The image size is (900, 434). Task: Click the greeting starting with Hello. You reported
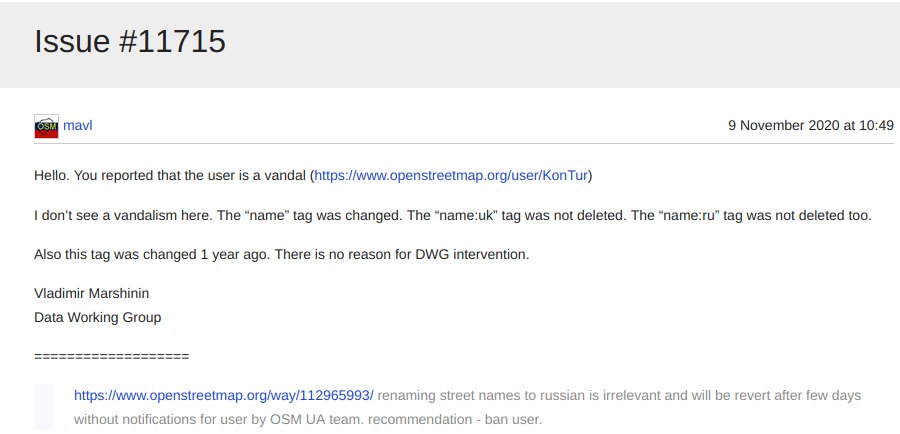coord(313,175)
